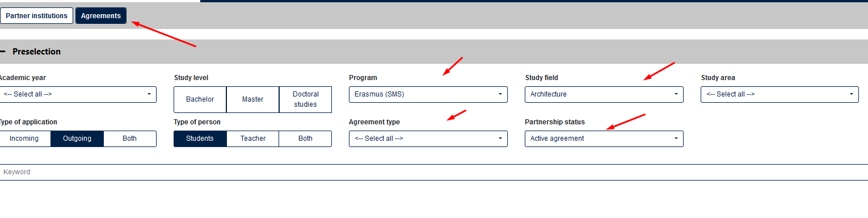This screenshot has width=868, height=218.
Task: Click into the Keyword search field
Action: pos(434,172)
